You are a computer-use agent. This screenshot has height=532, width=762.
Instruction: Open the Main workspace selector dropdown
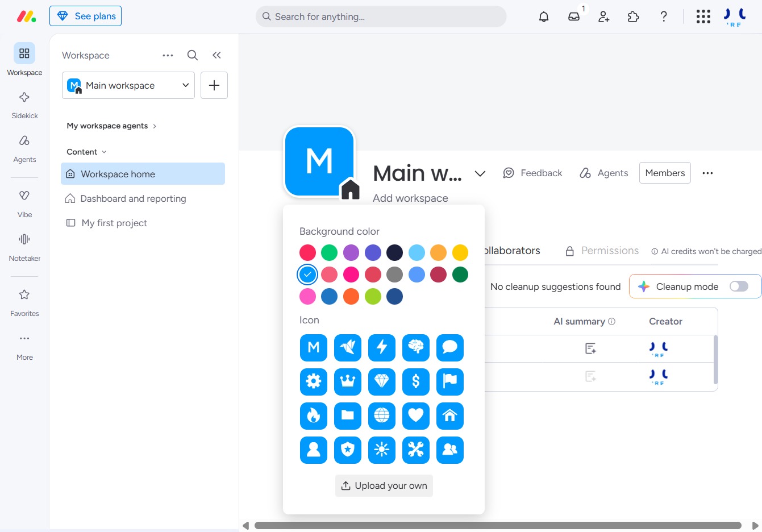[x=128, y=85]
